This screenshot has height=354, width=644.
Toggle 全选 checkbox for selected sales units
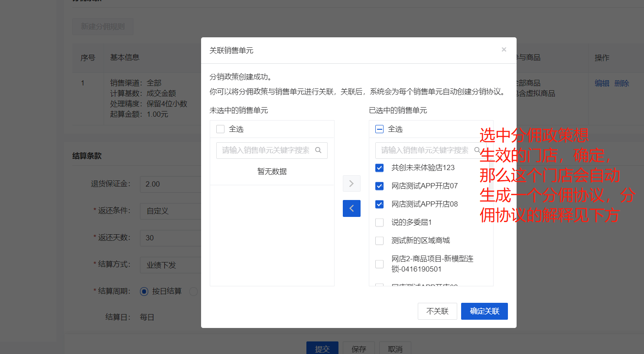click(380, 129)
